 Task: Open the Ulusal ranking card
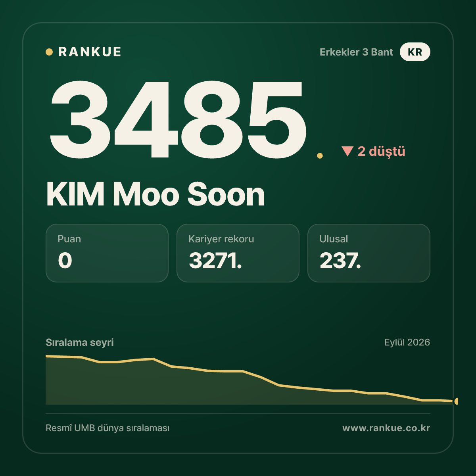point(369,253)
